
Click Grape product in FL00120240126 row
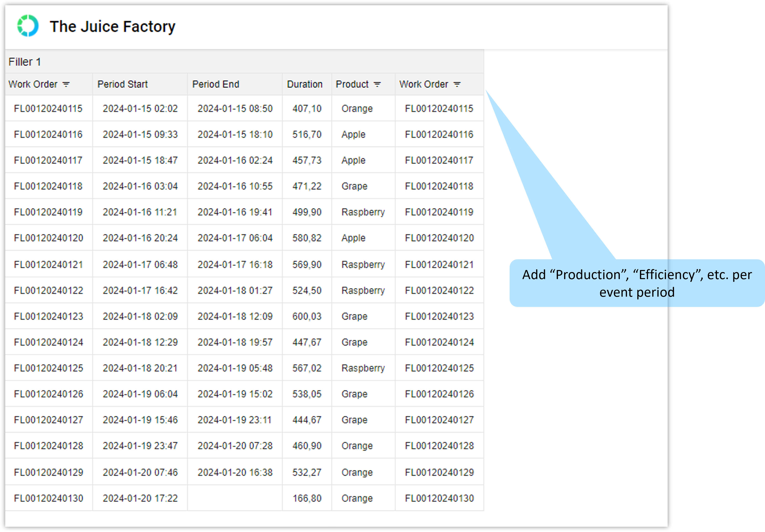[x=355, y=394]
